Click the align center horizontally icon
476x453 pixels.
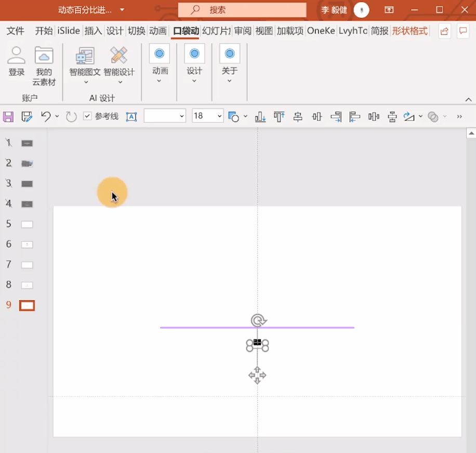(298, 117)
